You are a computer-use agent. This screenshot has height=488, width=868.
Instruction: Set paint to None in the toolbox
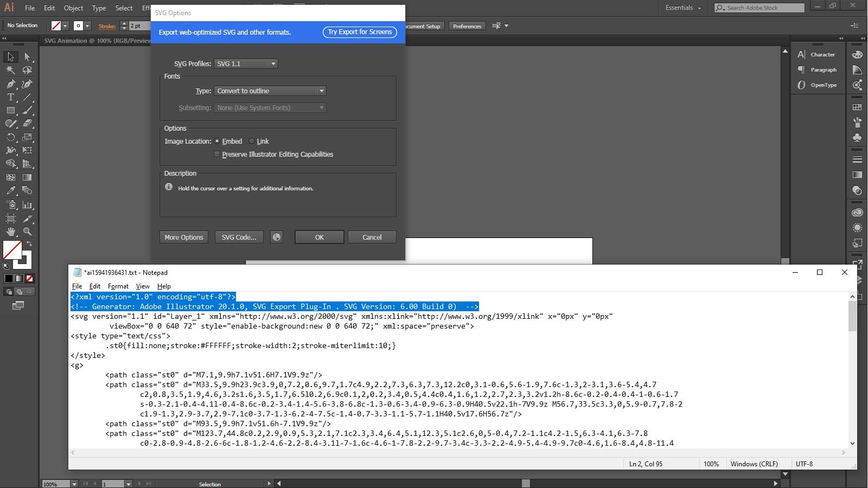click(30, 279)
